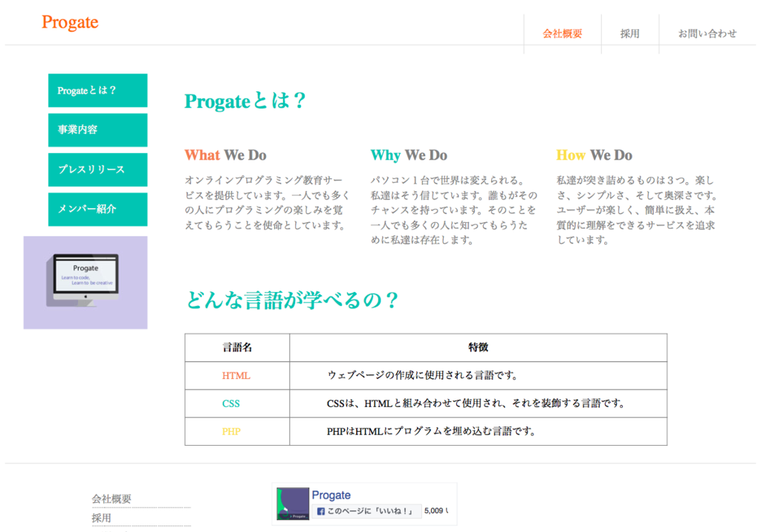This screenshot has width=761, height=532.
Task: Open the メンバー紹介 sidebar button
Action: point(97,210)
